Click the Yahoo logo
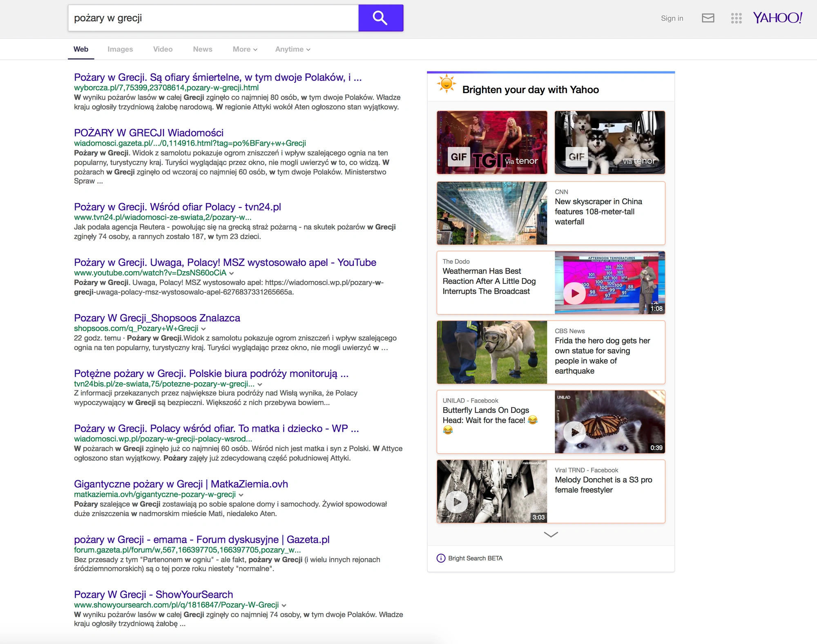Image resolution: width=817 pixels, height=644 pixels. point(778,18)
